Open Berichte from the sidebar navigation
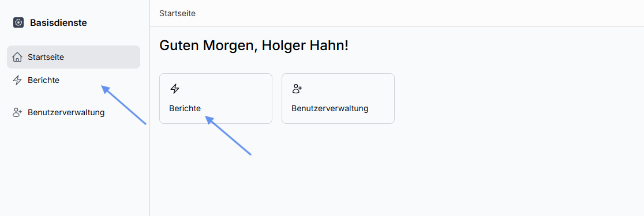This screenshot has width=644, height=216. [43, 80]
